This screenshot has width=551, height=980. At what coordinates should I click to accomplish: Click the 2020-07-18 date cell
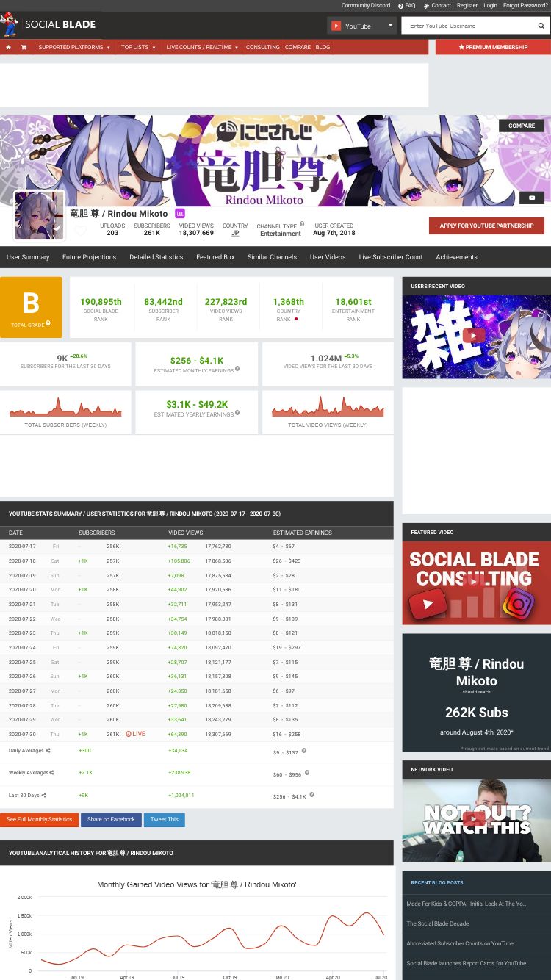point(22,561)
